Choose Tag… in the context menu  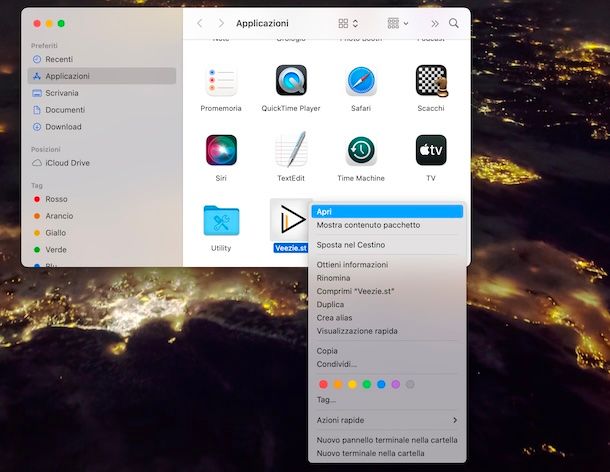387,400
